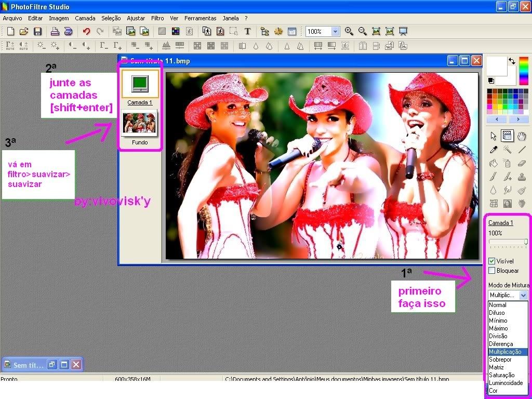Choose Sobrepor from blend mode list
532x399 pixels.
point(501,360)
